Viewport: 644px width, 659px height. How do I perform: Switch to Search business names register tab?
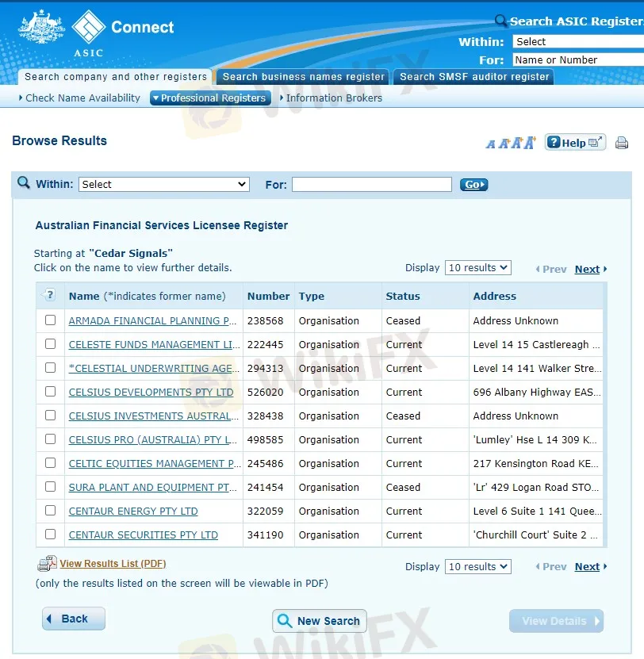[304, 77]
